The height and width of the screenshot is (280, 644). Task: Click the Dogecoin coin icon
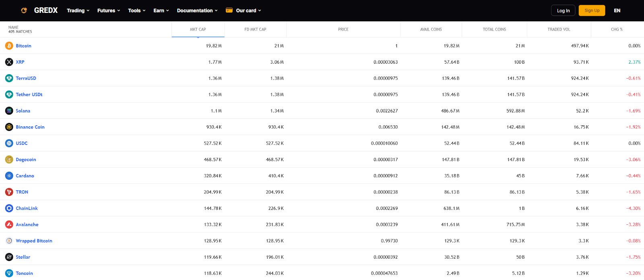pos(9,160)
